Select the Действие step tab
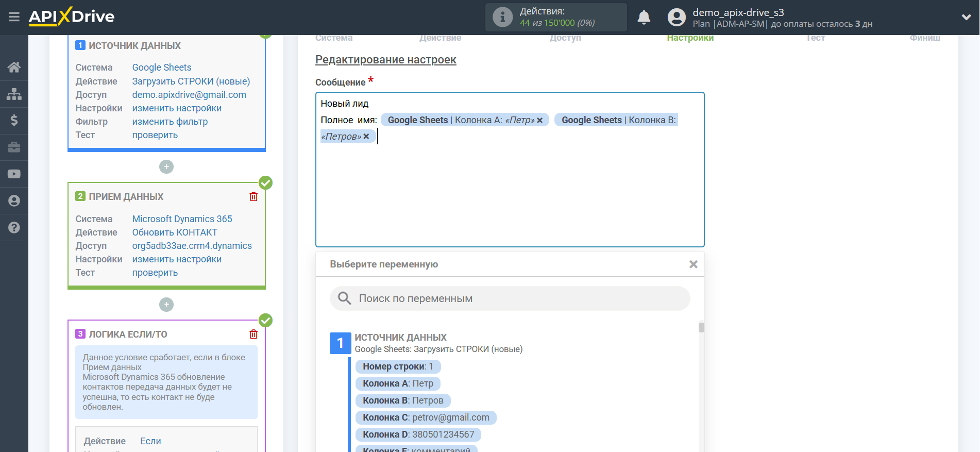 [x=440, y=38]
